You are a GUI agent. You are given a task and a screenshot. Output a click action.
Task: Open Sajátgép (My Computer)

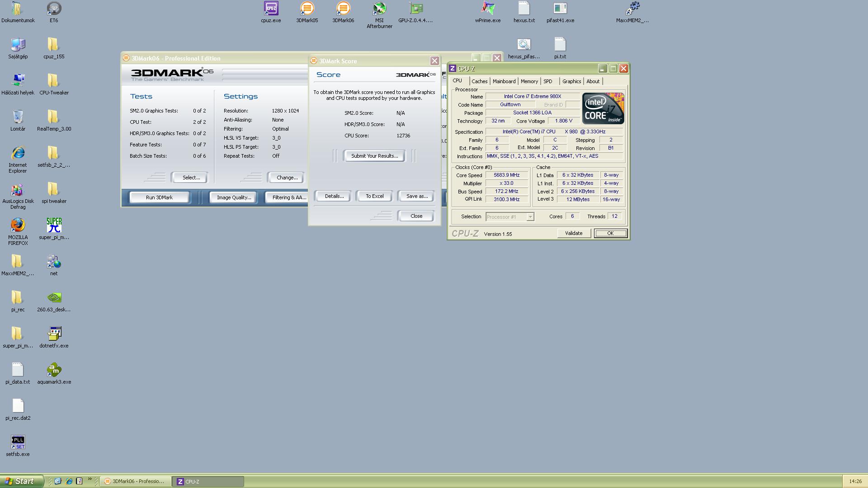[x=18, y=48]
